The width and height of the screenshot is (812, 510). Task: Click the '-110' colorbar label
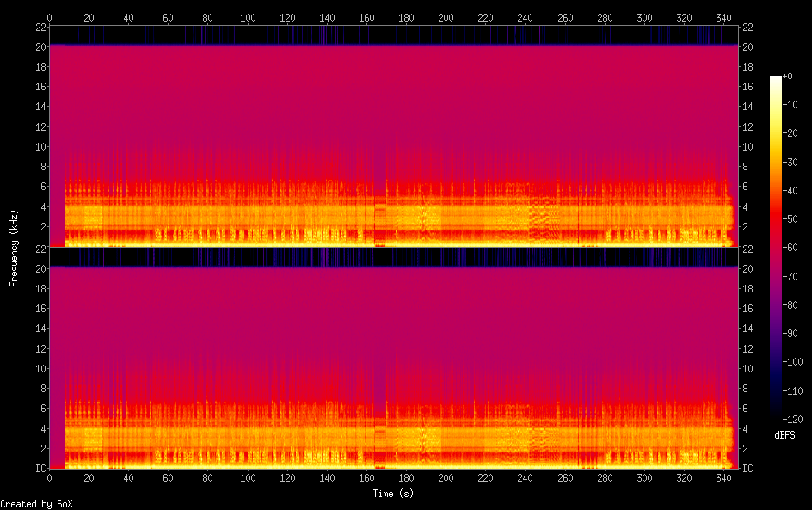click(792, 391)
